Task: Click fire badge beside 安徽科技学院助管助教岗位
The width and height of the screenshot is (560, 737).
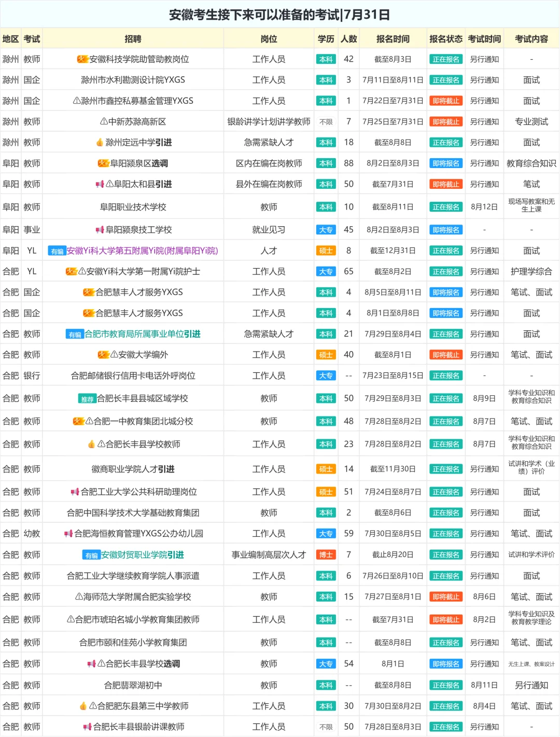Action: click(x=82, y=59)
